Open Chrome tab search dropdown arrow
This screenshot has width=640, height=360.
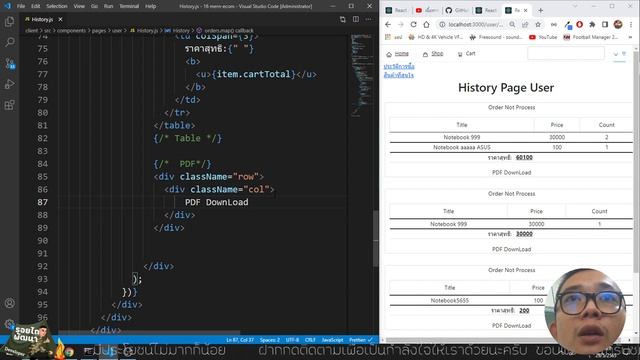pyautogui.click(x=575, y=6)
